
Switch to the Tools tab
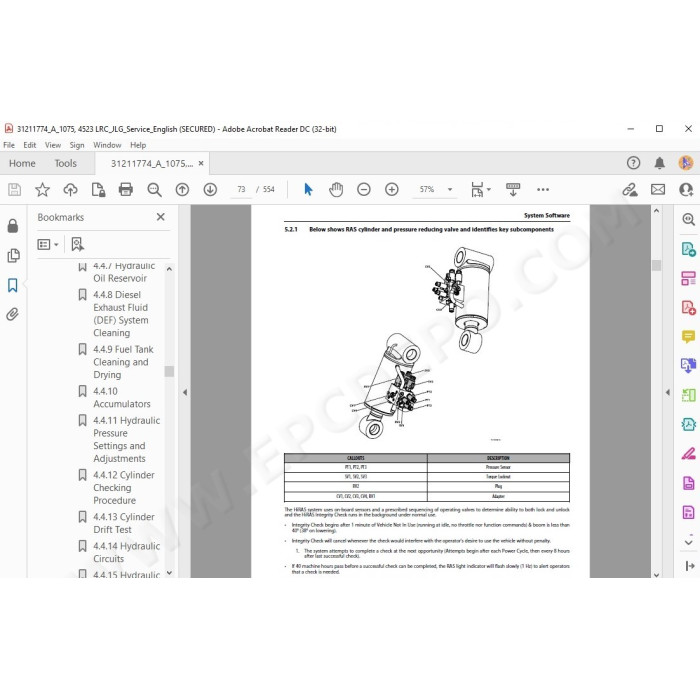pyautogui.click(x=66, y=163)
